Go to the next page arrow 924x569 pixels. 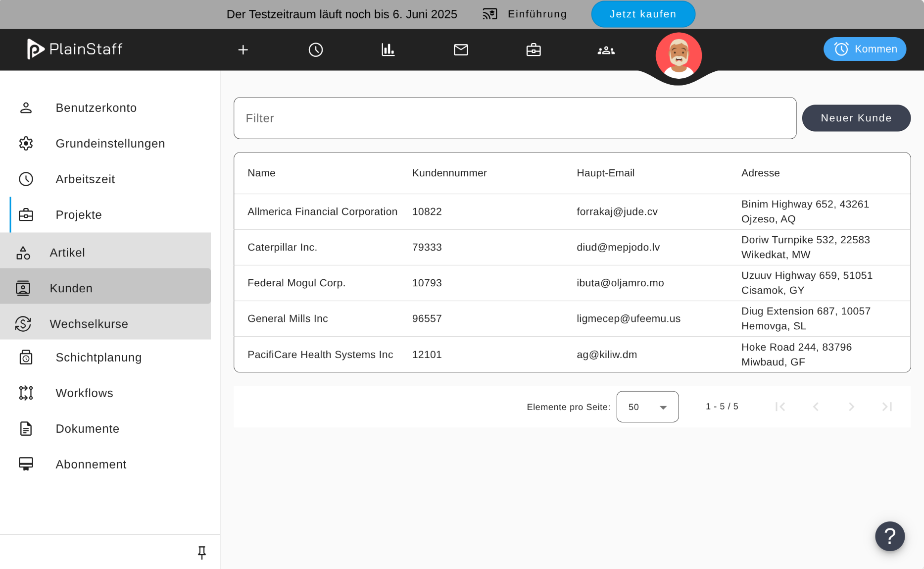coord(851,407)
